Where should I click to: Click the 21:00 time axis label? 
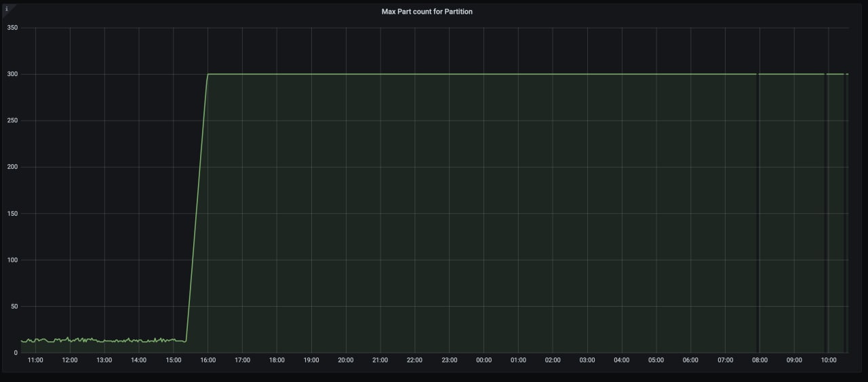pyautogui.click(x=380, y=360)
